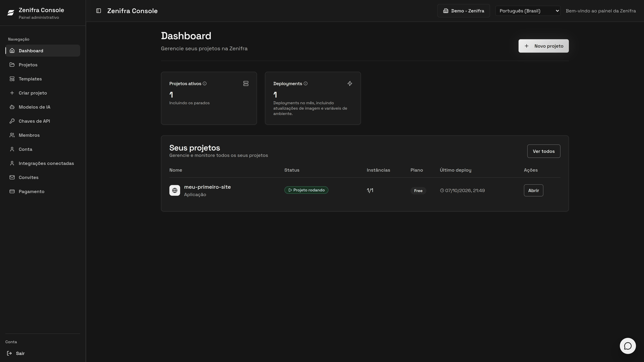Click the robot icon for Modelos de IA
This screenshot has height=362, width=644.
(x=12, y=107)
